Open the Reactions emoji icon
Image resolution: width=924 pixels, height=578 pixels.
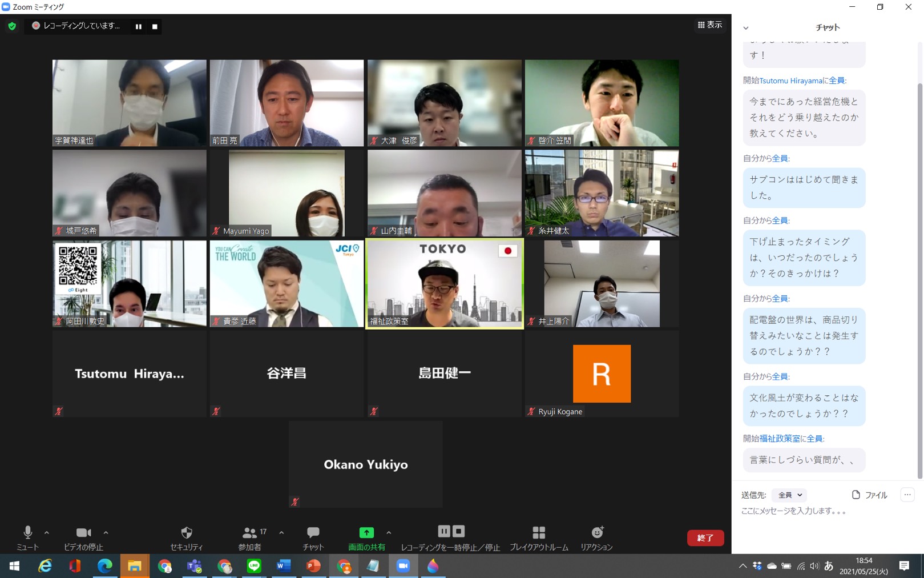pyautogui.click(x=596, y=533)
